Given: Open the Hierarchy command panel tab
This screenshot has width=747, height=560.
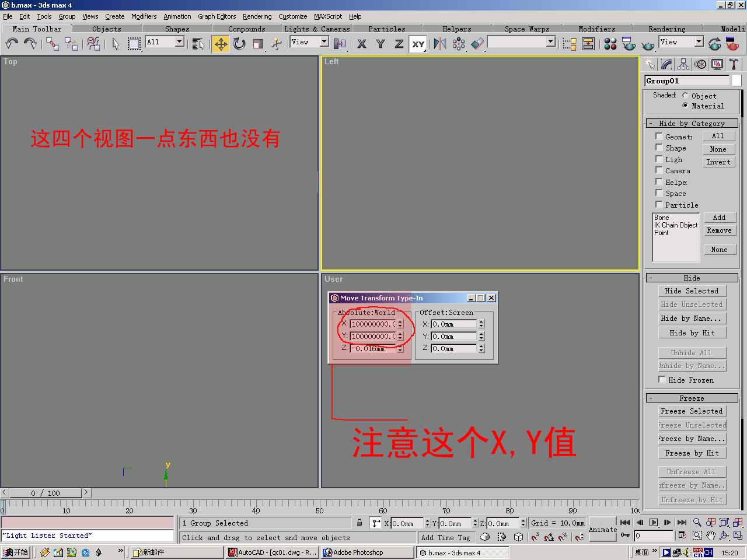Looking at the screenshot, I should (x=683, y=64).
